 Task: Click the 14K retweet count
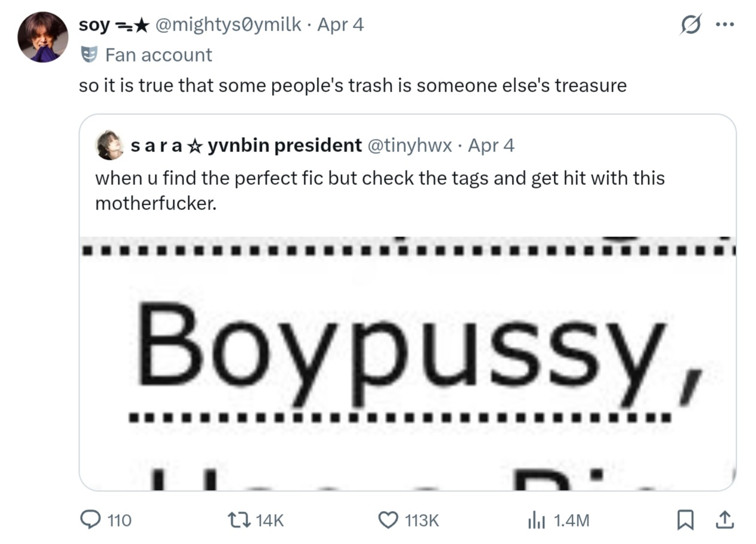269,521
